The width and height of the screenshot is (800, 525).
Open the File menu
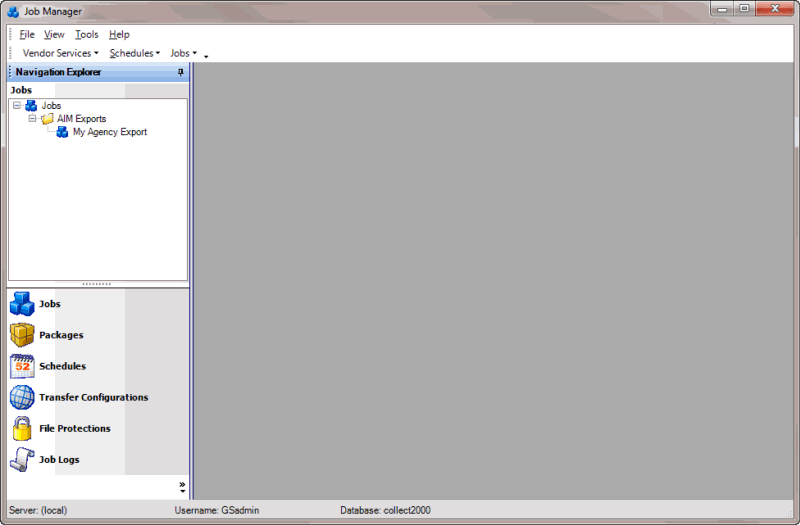[x=27, y=34]
